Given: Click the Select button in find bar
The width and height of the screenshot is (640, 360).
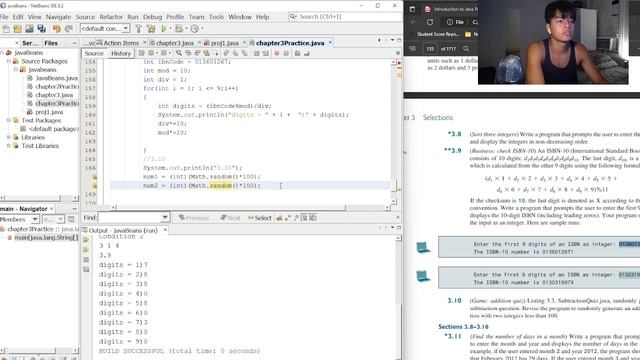Looking at the screenshot, I should pos(260,218).
